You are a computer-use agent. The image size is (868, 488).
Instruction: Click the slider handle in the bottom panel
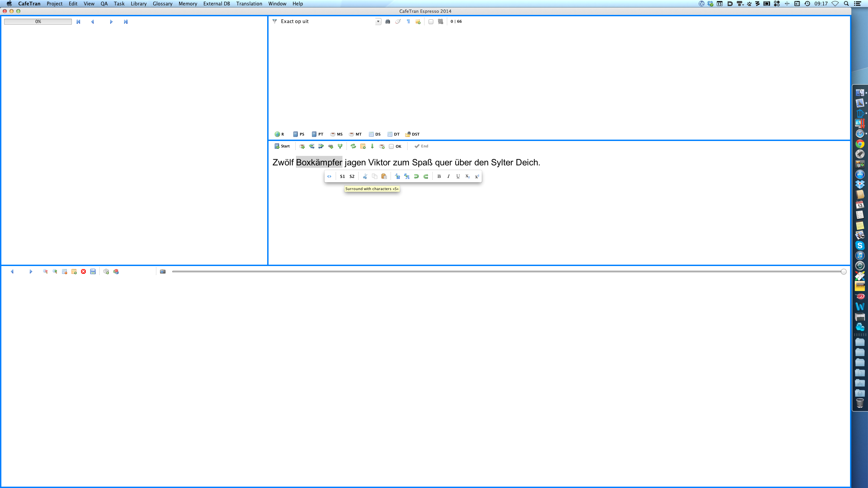coord(844,271)
